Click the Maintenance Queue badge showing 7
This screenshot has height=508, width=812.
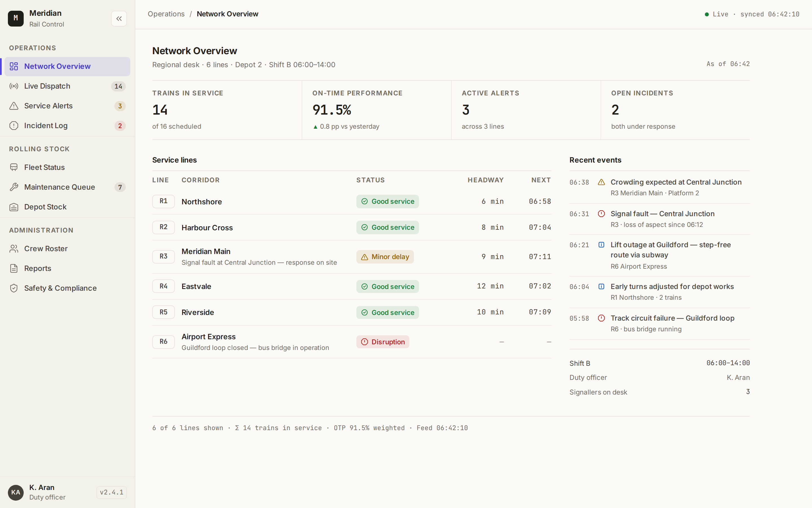pos(120,187)
